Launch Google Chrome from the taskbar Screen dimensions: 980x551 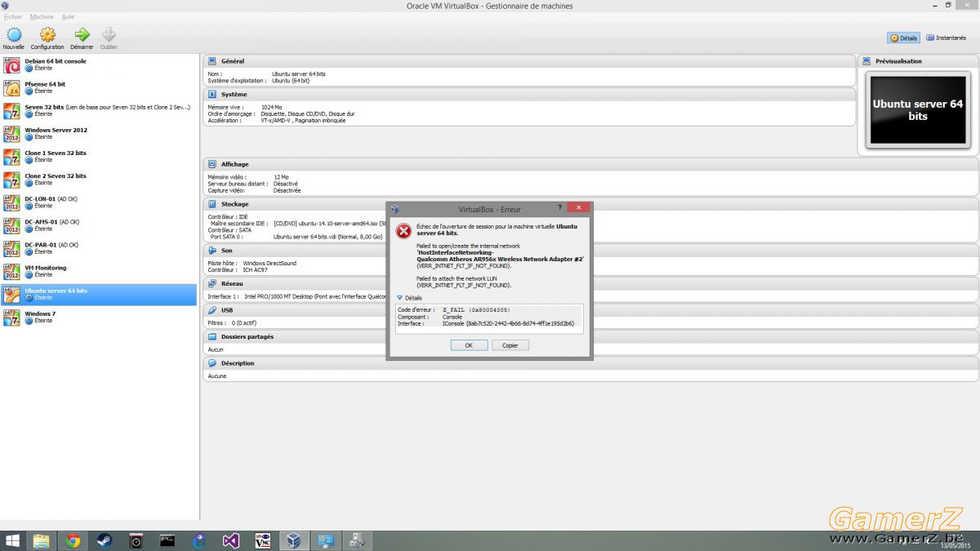point(73,540)
